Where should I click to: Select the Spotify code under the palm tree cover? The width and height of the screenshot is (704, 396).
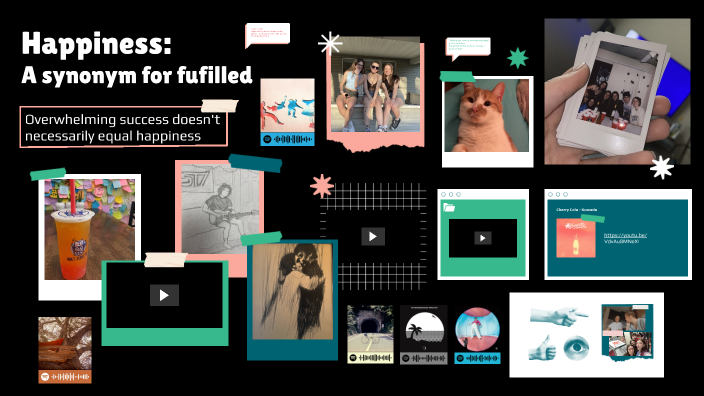coord(423,358)
